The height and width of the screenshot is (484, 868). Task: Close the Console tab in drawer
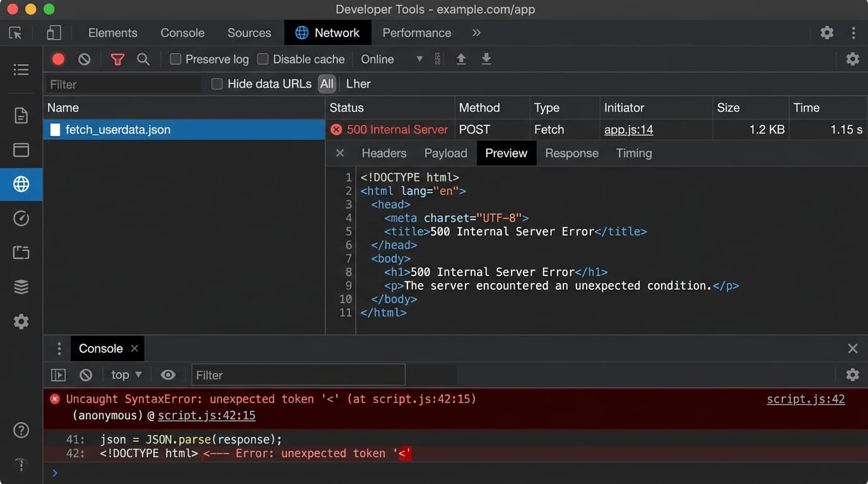pyautogui.click(x=134, y=349)
